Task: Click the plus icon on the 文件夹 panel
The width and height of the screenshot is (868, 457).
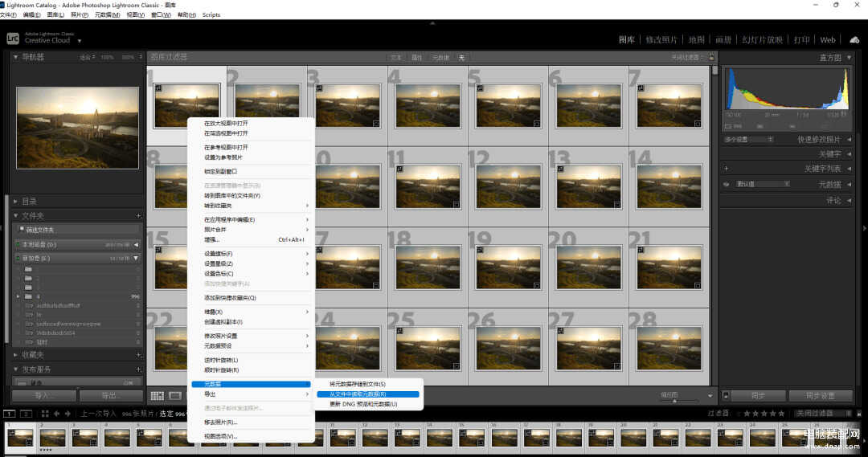Action: (138, 216)
